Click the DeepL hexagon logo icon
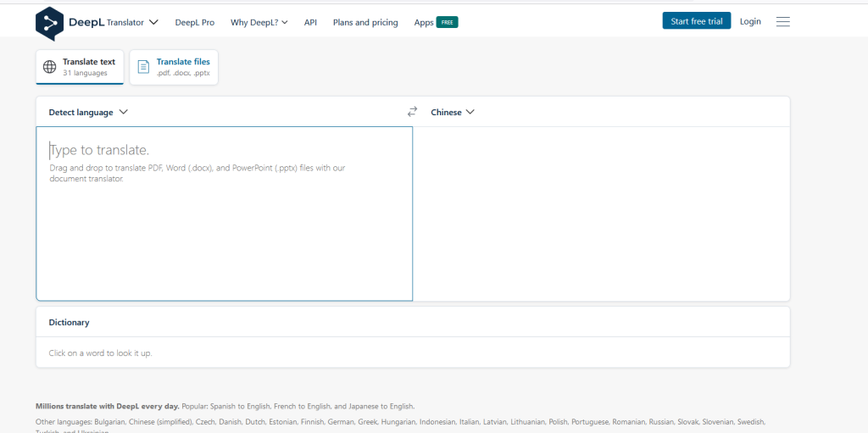The height and width of the screenshot is (433, 868). click(x=49, y=23)
